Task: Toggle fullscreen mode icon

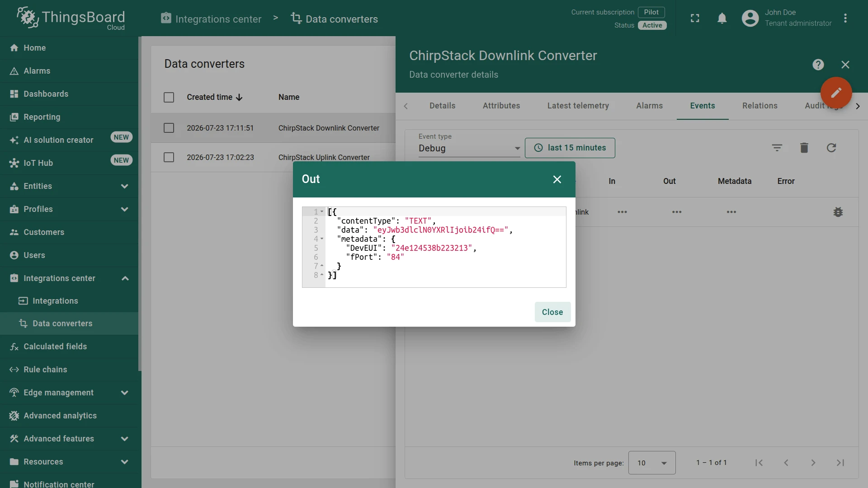Action: 695,18
